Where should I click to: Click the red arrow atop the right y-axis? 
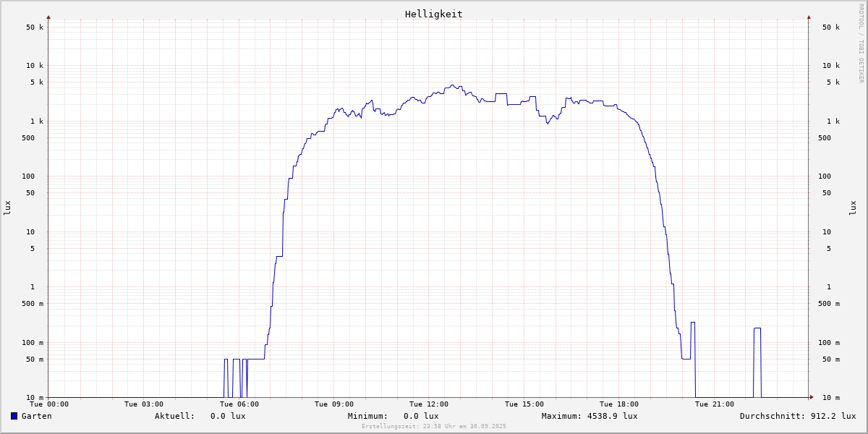(x=809, y=17)
